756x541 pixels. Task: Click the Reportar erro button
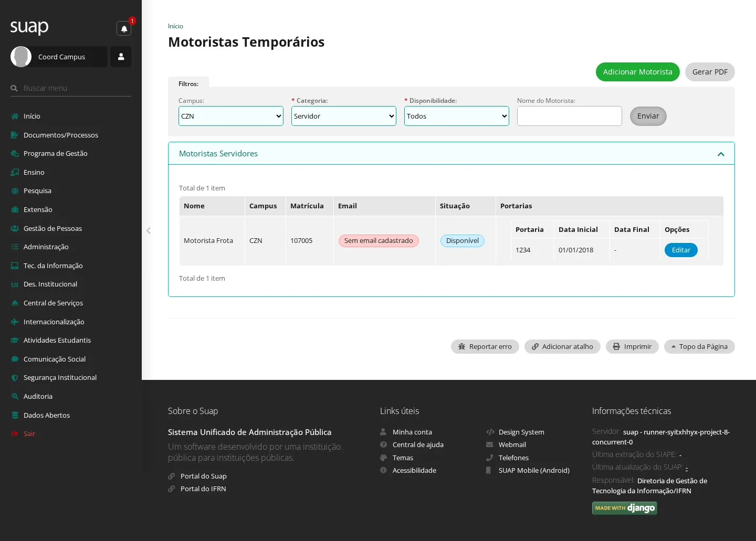(485, 346)
